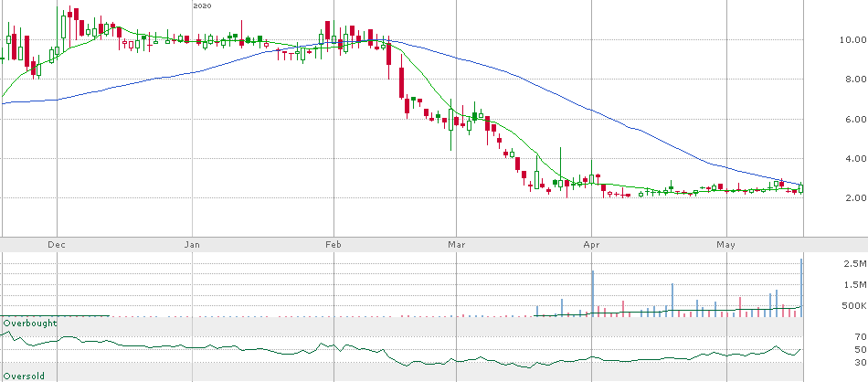Click the Oversold indicator label
Image resolution: width=868 pixels, height=382 pixels.
coord(24,376)
